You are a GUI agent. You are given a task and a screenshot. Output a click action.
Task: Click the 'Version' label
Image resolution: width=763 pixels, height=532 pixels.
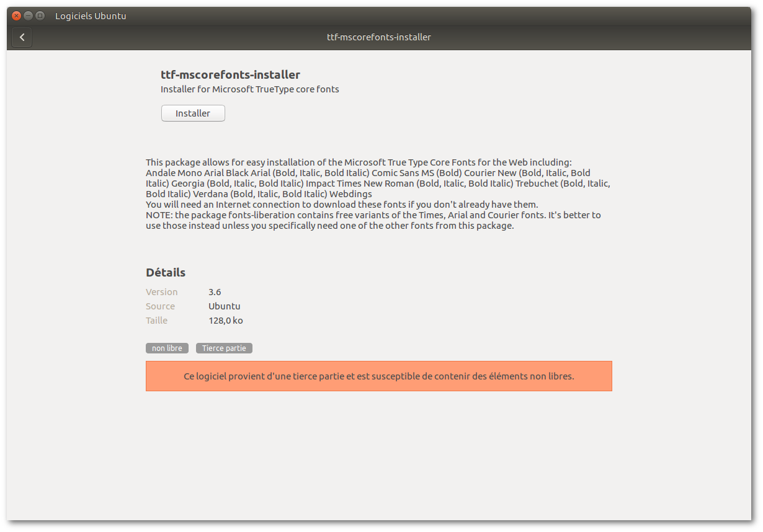tap(162, 292)
